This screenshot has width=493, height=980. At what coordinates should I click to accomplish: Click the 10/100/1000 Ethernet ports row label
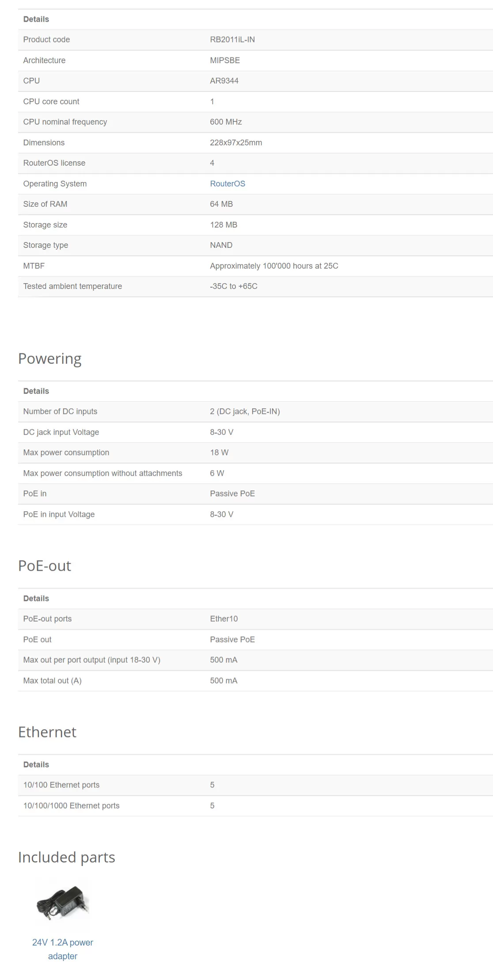(71, 805)
